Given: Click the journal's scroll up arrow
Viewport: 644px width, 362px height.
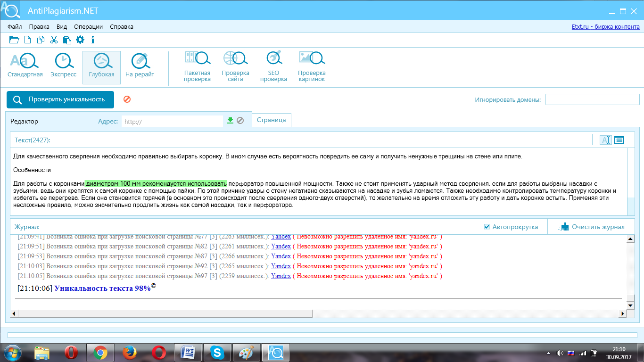Looking at the screenshot, I should 631,239.
